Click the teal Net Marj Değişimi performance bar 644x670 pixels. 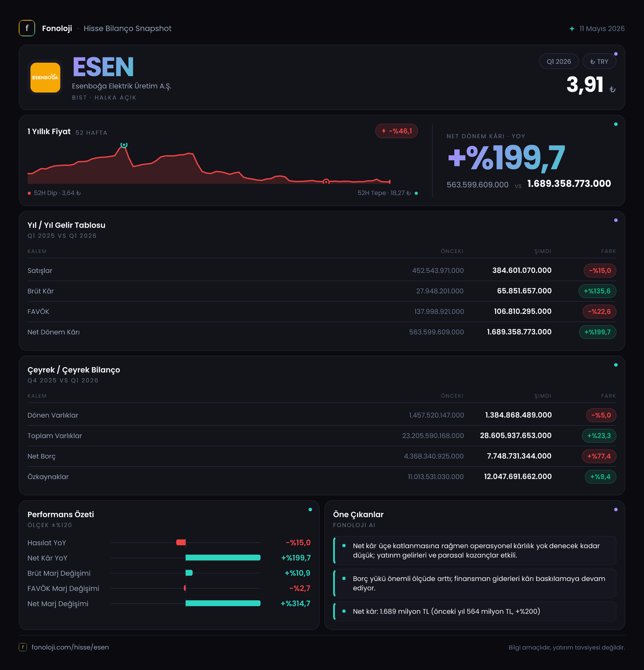point(223,603)
